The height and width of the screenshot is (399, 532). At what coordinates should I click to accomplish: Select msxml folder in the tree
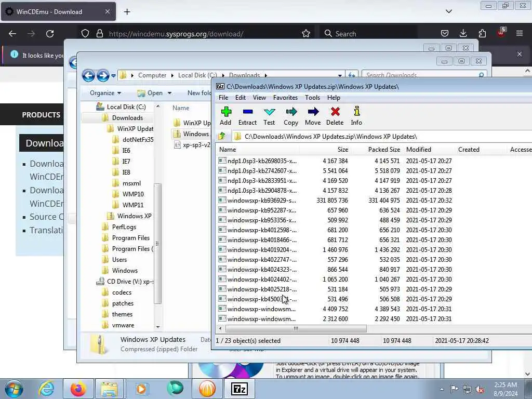[x=127, y=183]
